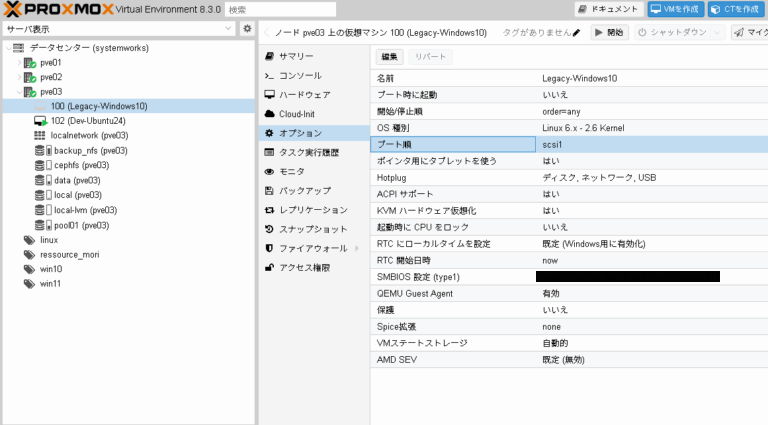Click the linux tag icon

[29, 240]
